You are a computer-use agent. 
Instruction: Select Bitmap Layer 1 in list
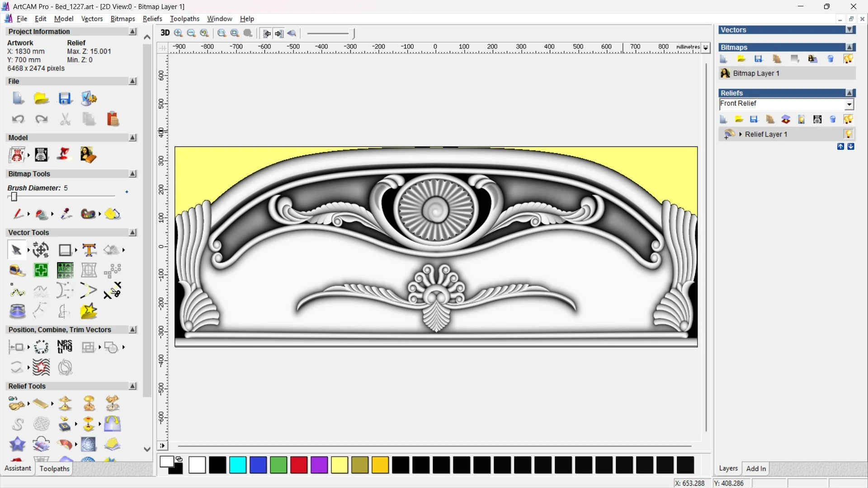pos(756,73)
